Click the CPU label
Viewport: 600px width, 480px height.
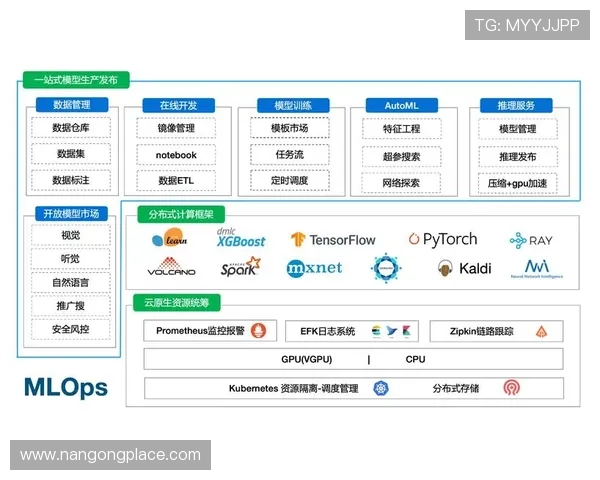point(416,359)
